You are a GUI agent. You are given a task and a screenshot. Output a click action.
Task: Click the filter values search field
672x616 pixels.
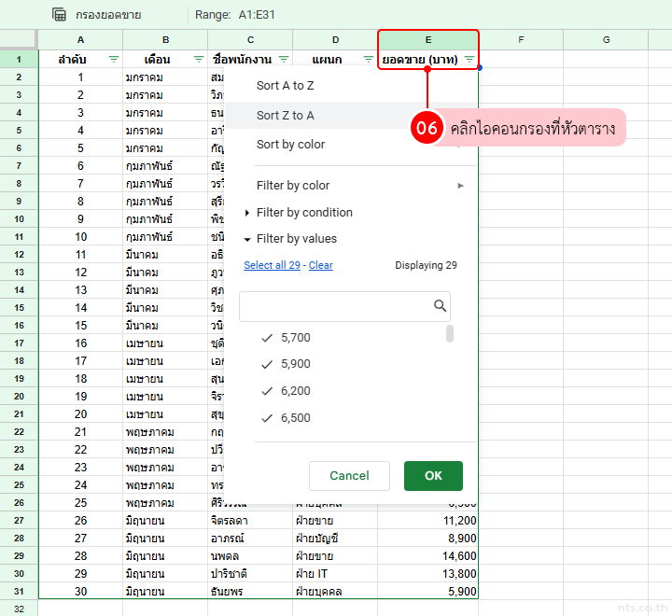click(334, 306)
